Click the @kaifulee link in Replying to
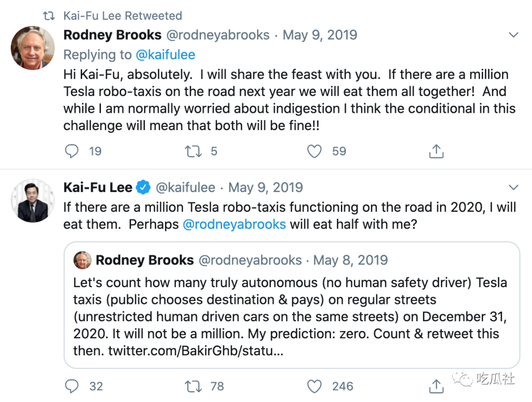The height and width of the screenshot is (402, 532). pyautogui.click(x=165, y=55)
